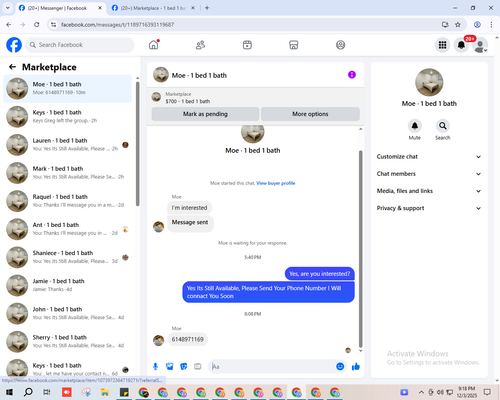500x400 pixels.
Task: Open the emoji picker in message box
Action: (340, 366)
